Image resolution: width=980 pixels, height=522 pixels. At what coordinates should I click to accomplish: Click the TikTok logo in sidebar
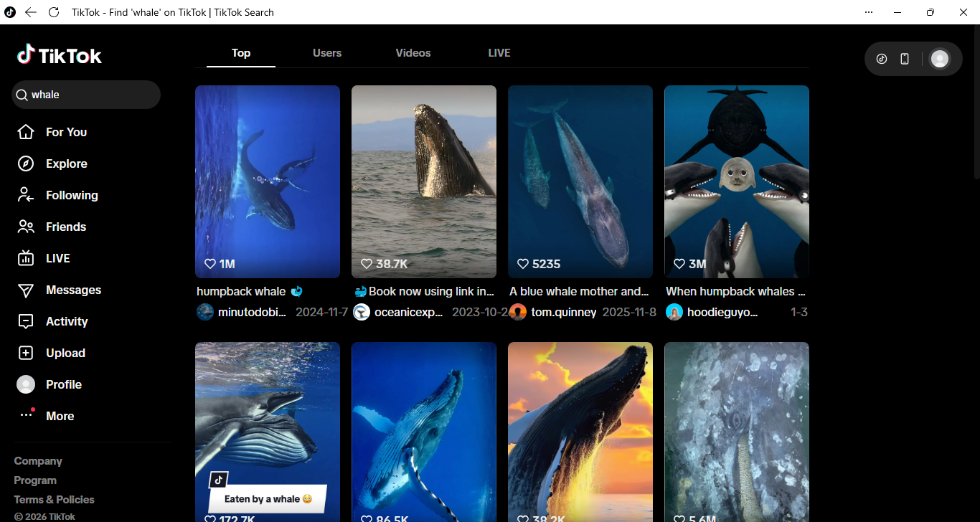click(x=60, y=56)
